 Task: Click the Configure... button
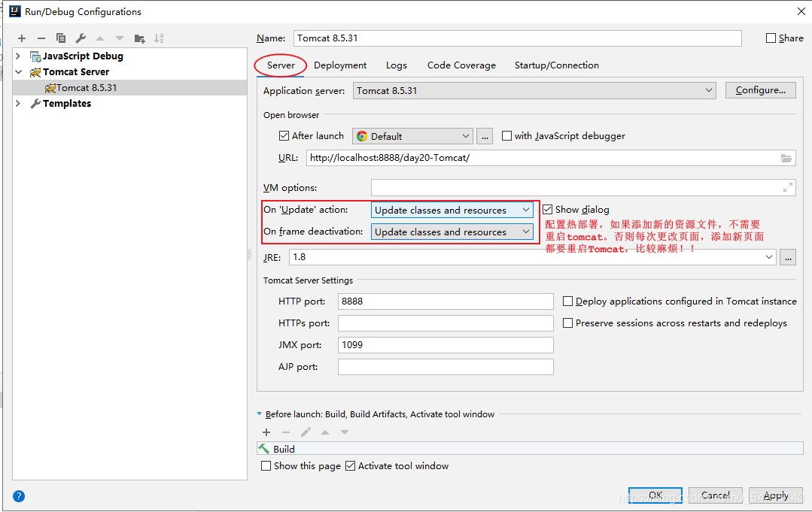coord(760,90)
